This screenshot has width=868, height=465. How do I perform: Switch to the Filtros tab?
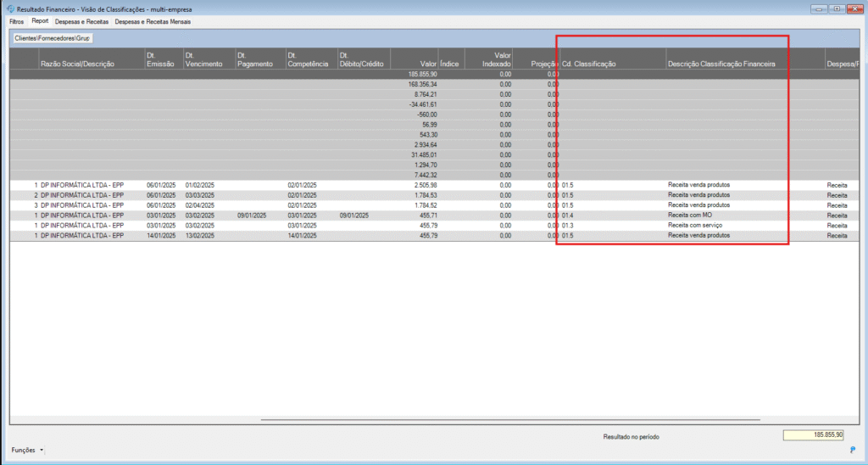click(x=16, y=20)
